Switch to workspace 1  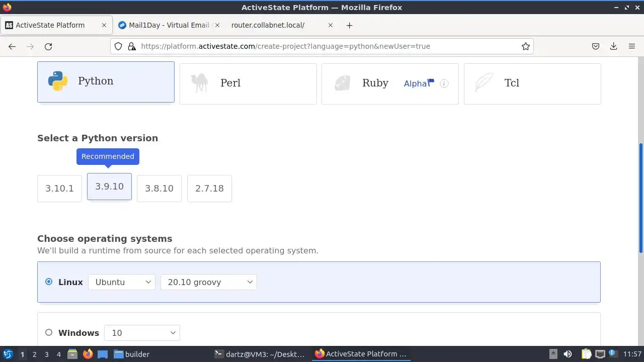pyautogui.click(x=22, y=354)
